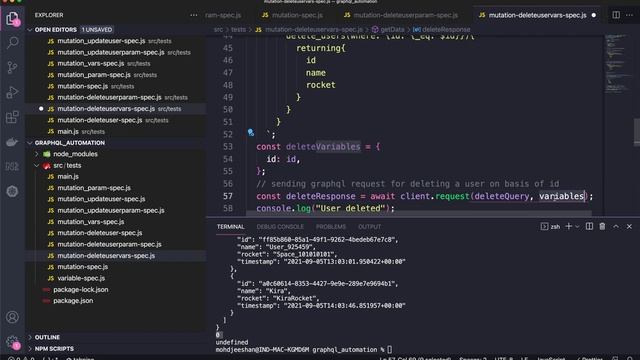The height and width of the screenshot is (360, 640).
Task: Click the tests breadcrumb segment
Action: [238, 30]
